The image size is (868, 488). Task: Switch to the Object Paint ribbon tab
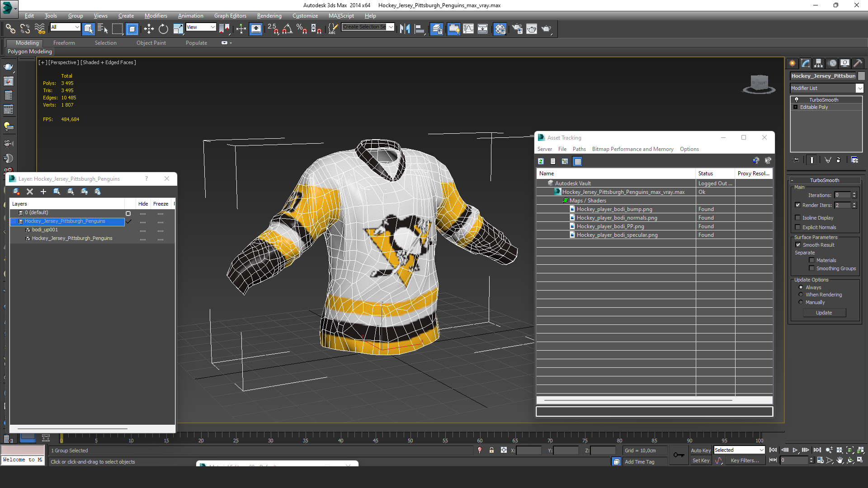click(151, 43)
